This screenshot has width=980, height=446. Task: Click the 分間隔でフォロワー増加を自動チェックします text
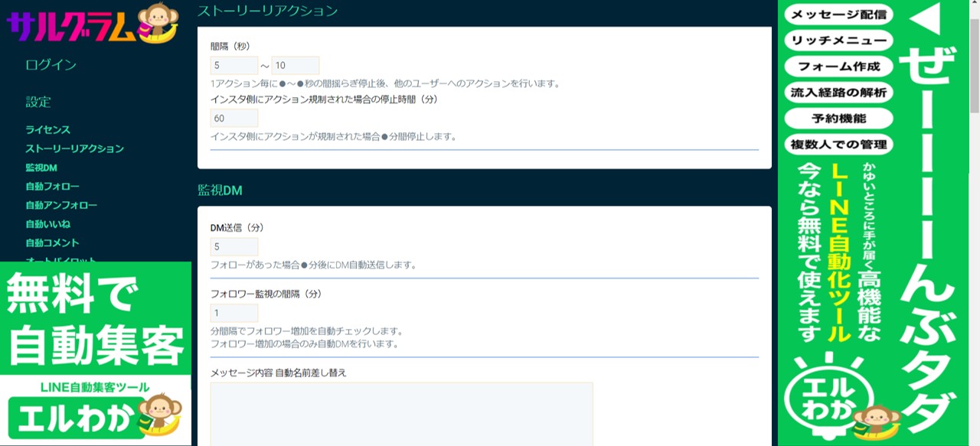pos(306,331)
